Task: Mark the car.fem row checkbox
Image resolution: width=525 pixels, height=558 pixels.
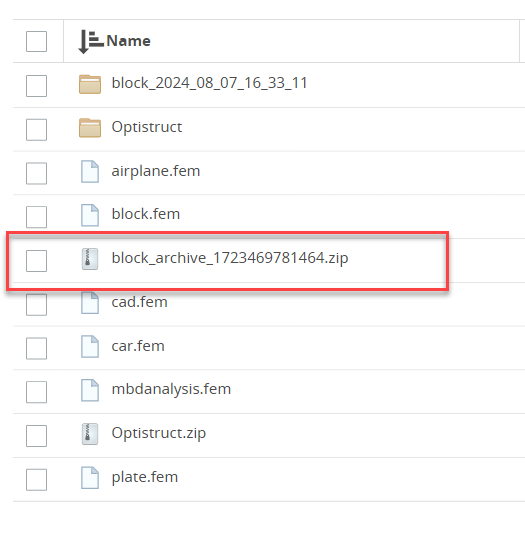Action: click(36, 348)
